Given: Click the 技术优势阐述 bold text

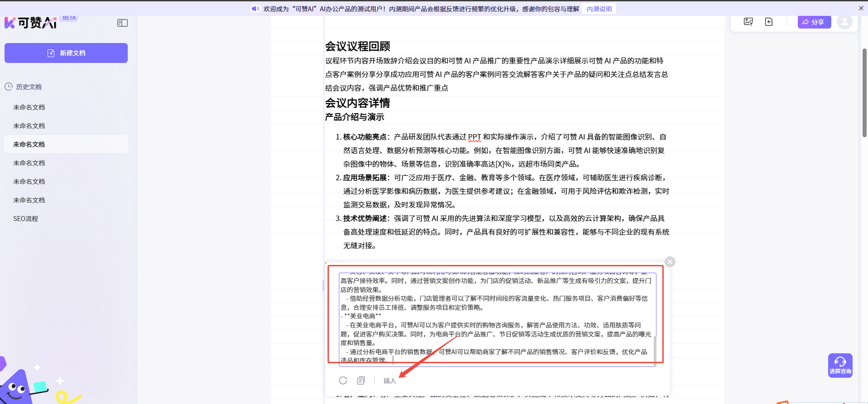Looking at the screenshot, I should click(x=365, y=218).
